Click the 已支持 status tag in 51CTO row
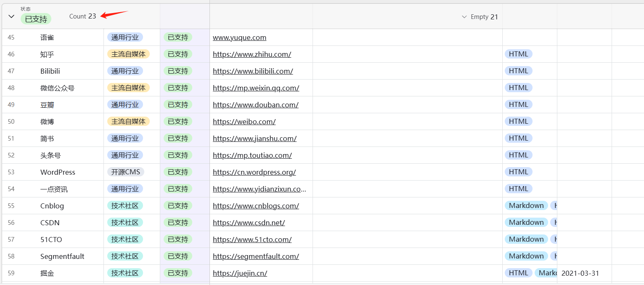 coord(178,239)
